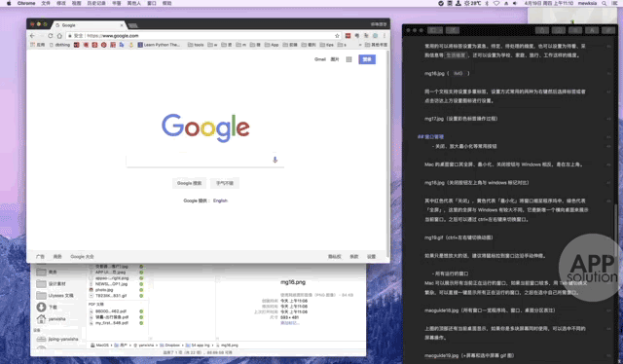Bookmark the page with the star icon
Image resolution: width=623 pixels, height=364 pixels.
click(338, 36)
